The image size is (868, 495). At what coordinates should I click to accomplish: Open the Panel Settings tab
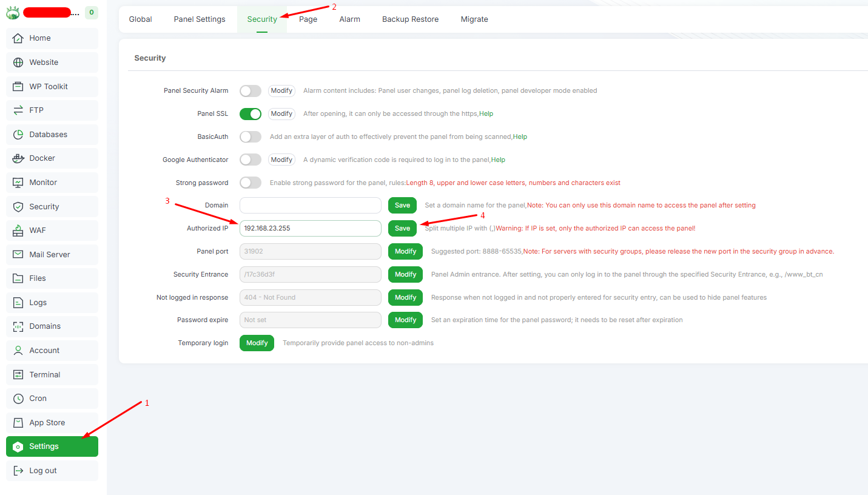[200, 19]
